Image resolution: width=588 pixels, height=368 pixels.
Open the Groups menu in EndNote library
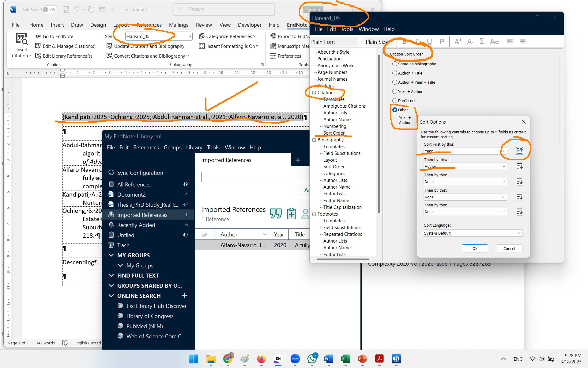tap(172, 148)
